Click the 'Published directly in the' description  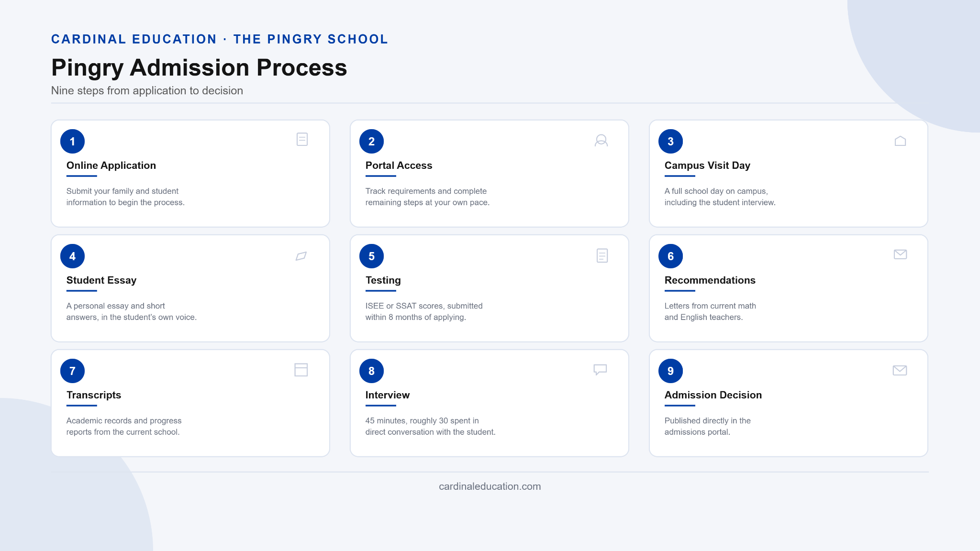[707, 426]
